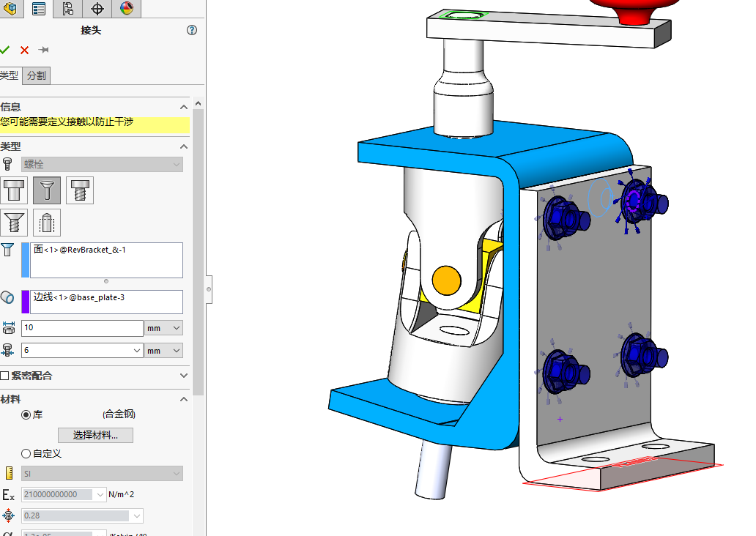Click the orange pin in the clevis
Viewport: 756px width, 536px height.
[x=446, y=280]
